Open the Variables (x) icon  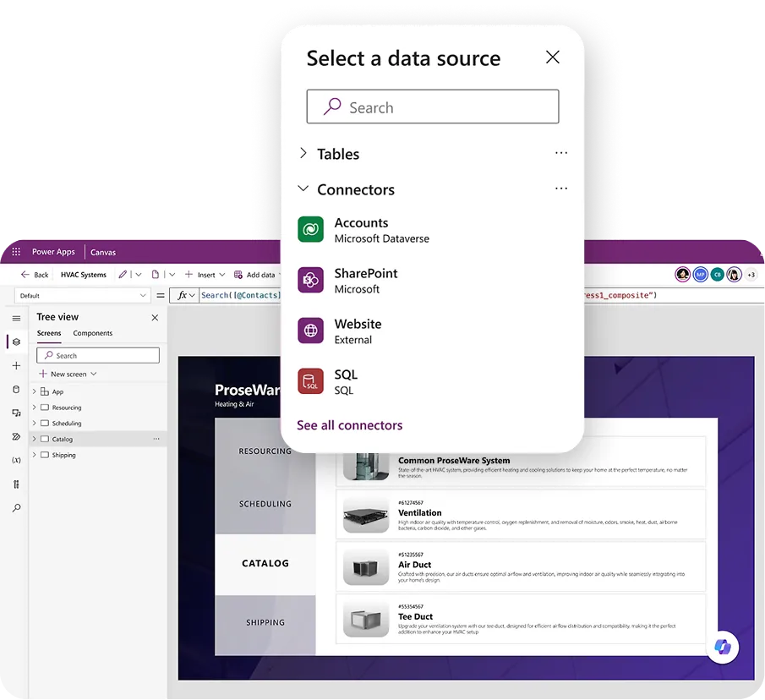(x=16, y=460)
